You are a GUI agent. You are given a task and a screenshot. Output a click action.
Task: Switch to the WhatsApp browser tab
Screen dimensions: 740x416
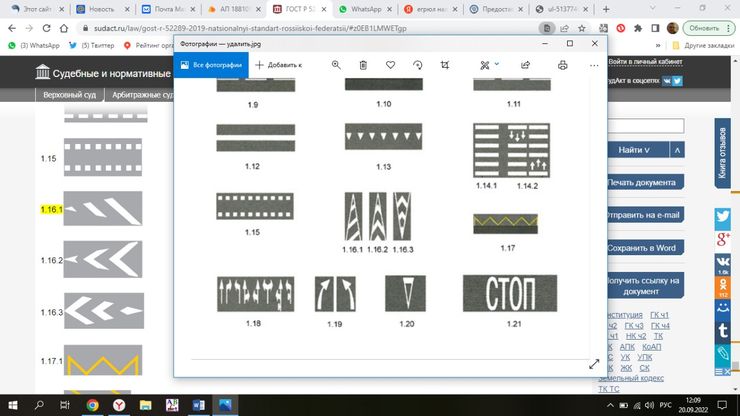365,9
